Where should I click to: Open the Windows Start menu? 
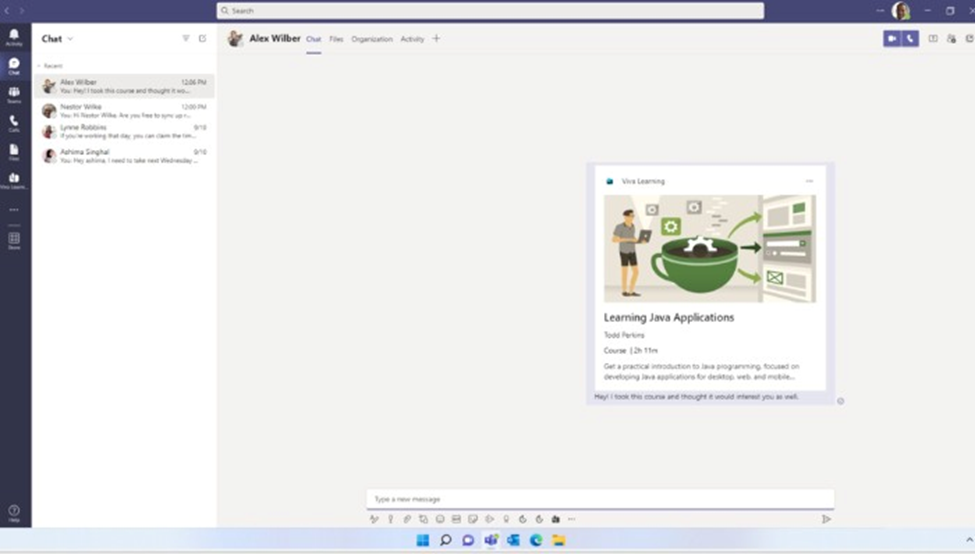point(423,540)
